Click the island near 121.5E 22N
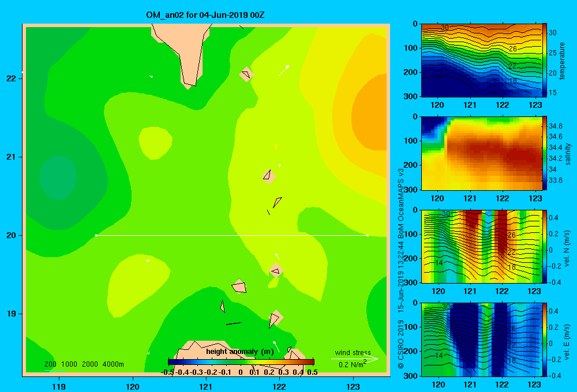 (246, 74)
